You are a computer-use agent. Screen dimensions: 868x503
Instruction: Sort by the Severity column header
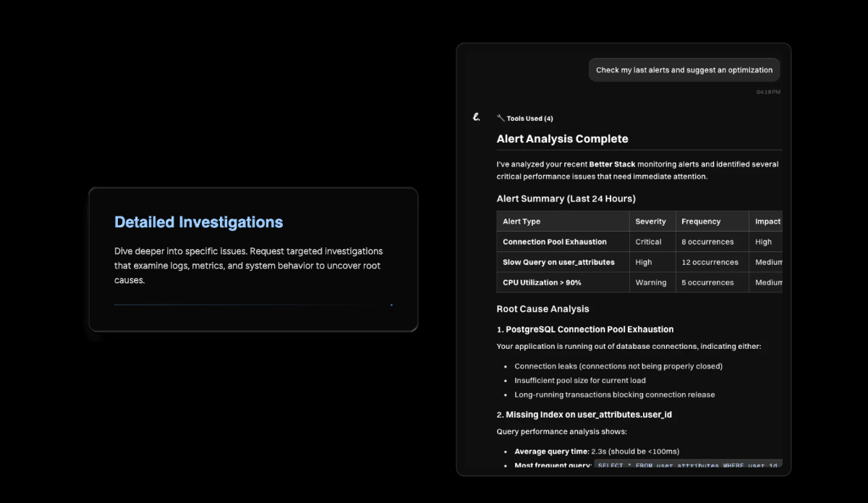tap(650, 221)
